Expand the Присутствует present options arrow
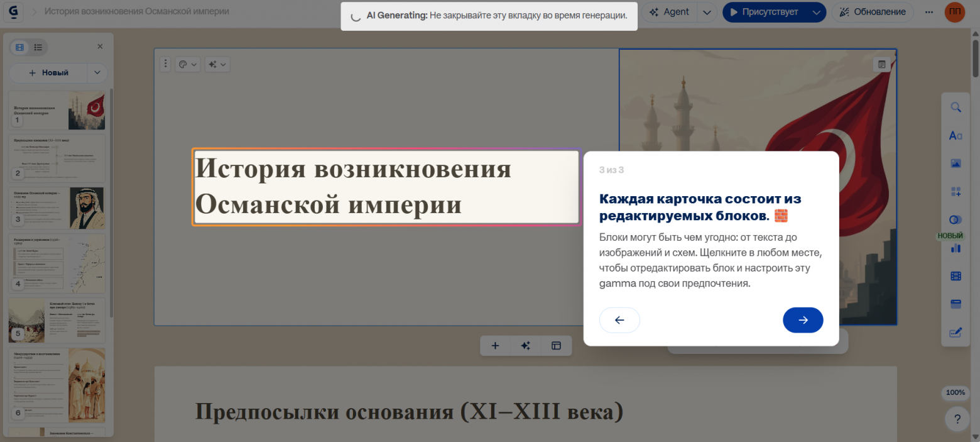The width and height of the screenshot is (980, 442). click(x=816, y=12)
